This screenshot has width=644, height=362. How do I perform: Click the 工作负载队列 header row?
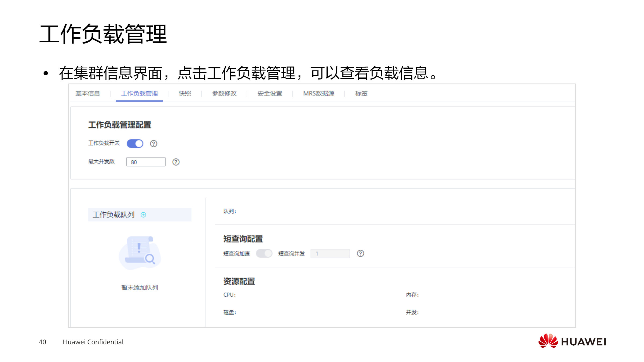[114, 215]
